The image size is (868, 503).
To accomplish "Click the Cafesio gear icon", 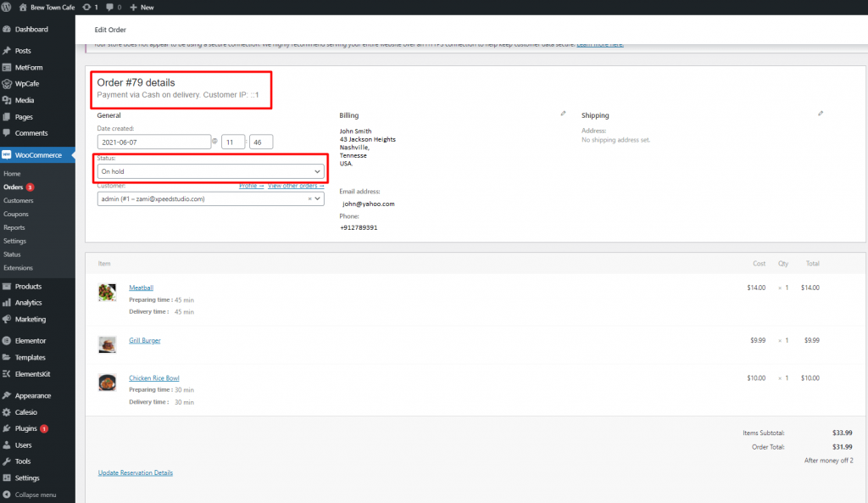I will [x=7, y=412].
